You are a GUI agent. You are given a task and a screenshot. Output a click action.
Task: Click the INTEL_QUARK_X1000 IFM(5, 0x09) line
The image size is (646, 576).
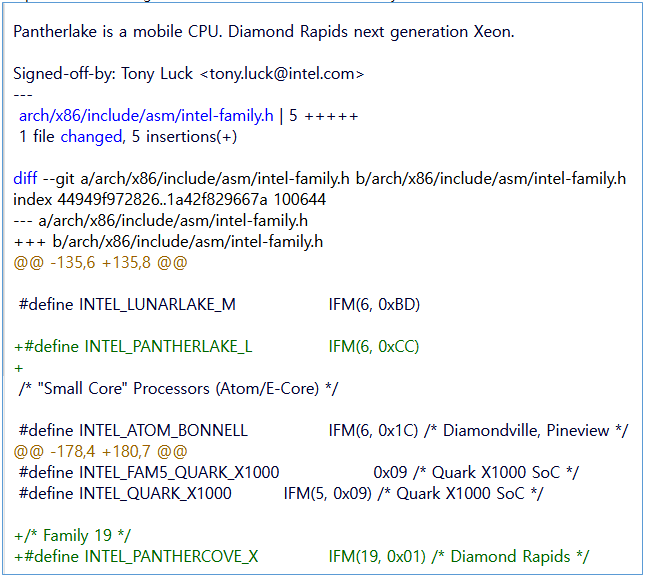pyautogui.click(x=281, y=494)
